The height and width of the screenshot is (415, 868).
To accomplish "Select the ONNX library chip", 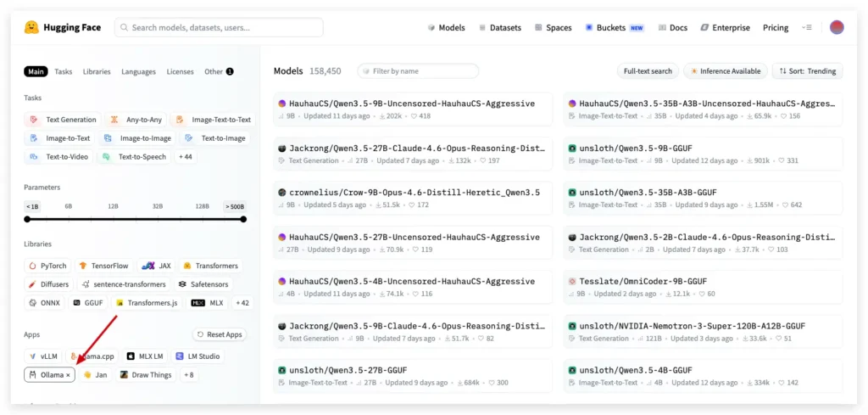I will coord(45,303).
